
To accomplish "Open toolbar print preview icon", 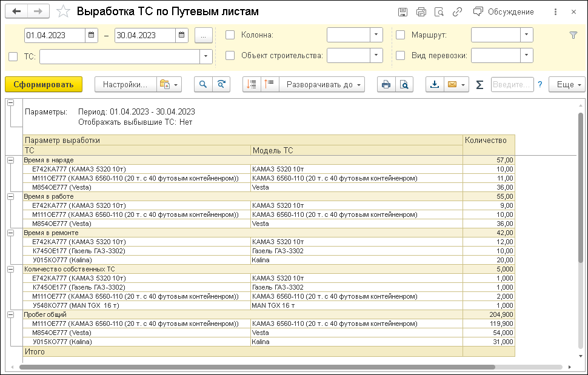I will (404, 84).
